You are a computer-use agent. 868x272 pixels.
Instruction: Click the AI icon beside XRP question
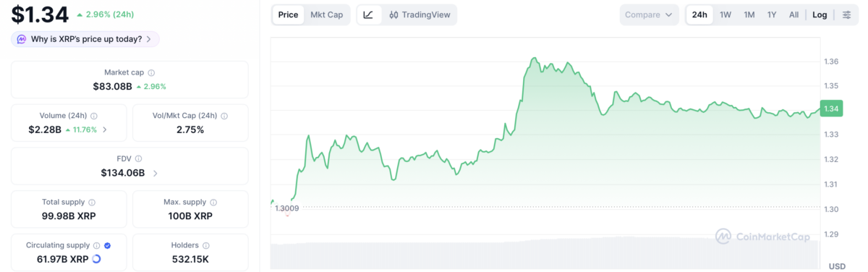[22, 39]
